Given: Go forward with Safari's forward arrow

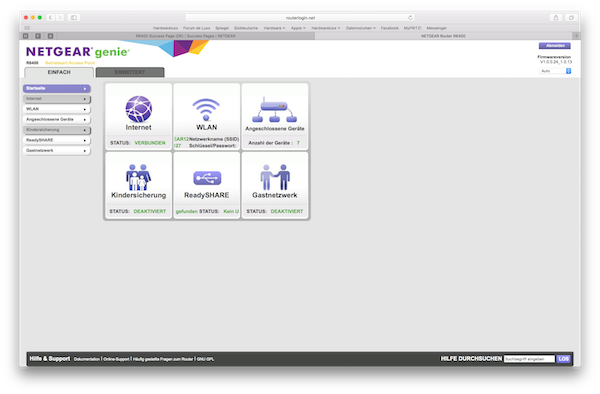Looking at the screenshot, I should 60,18.
